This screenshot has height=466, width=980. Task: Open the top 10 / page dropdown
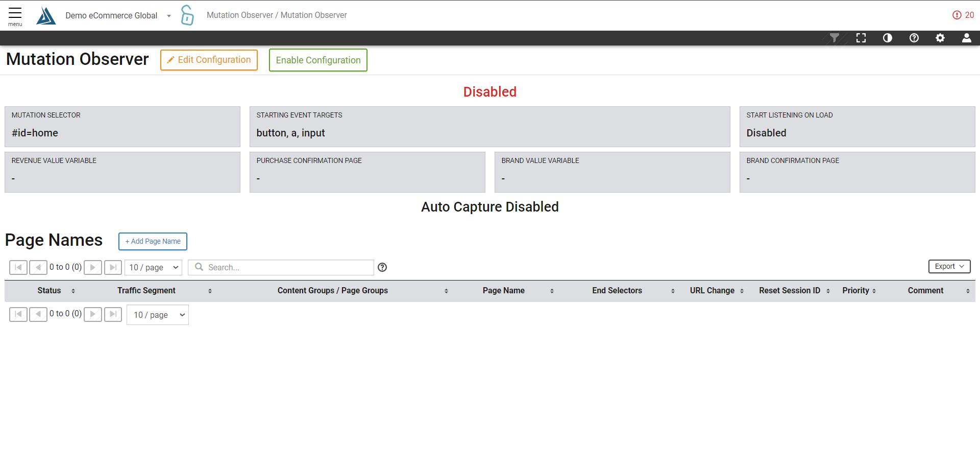(154, 267)
